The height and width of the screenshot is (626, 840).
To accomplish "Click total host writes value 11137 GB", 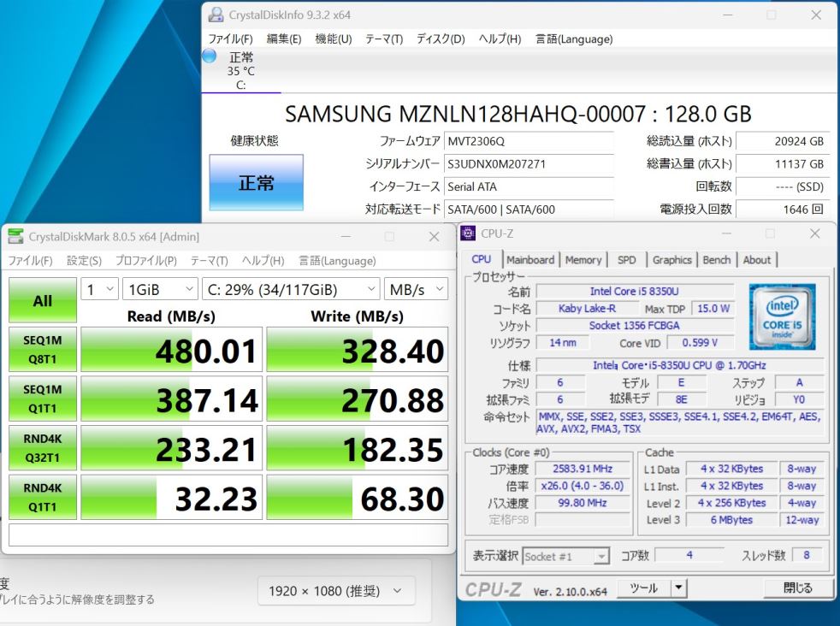I will pos(783,164).
